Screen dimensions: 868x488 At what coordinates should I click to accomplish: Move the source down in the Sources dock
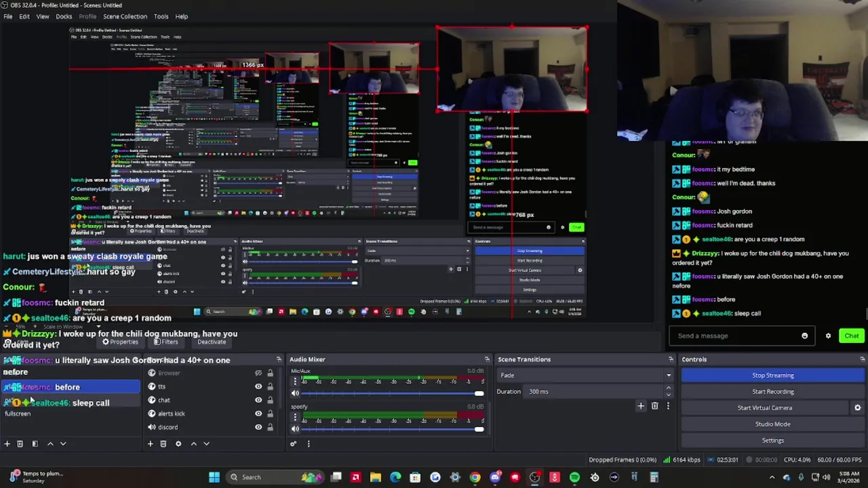tap(207, 444)
